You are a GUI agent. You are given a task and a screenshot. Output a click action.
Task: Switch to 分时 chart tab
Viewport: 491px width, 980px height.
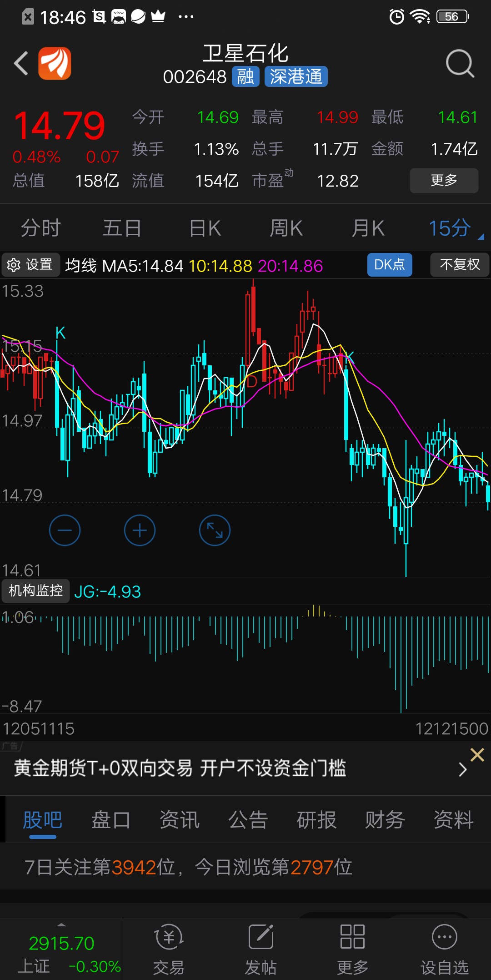click(x=41, y=228)
